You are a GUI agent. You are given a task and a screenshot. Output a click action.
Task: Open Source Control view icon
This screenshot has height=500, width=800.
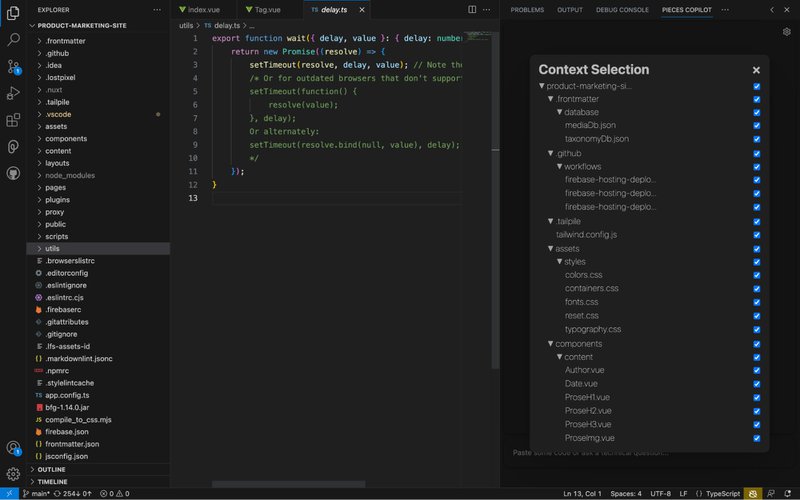(x=13, y=66)
